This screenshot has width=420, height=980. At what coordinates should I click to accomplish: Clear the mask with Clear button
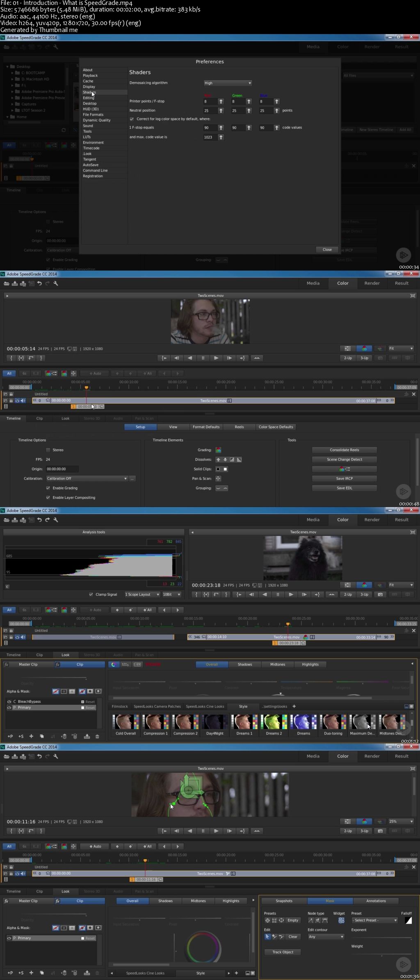tap(293, 936)
